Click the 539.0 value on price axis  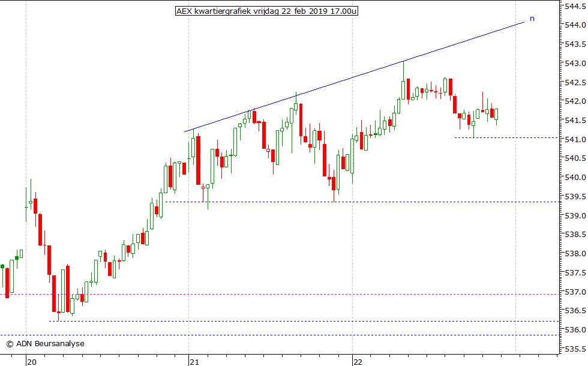point(575,215)
